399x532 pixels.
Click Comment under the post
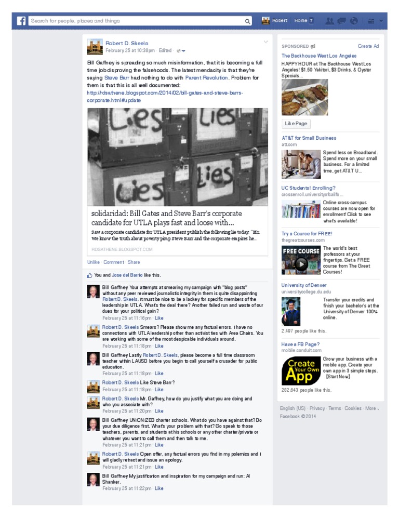click(114, 262)
